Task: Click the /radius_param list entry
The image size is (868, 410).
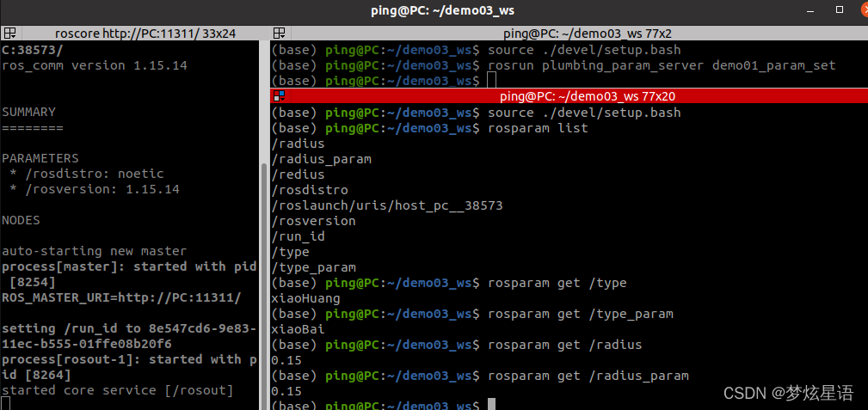Action: pos(321,159)
